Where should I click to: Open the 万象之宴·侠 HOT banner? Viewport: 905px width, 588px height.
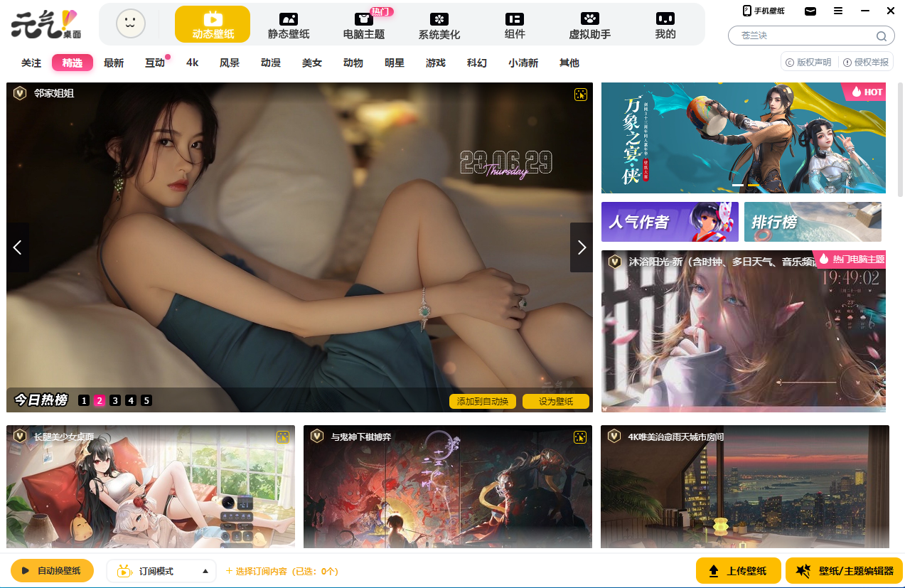pyautogui.click(x=744, y=138)
